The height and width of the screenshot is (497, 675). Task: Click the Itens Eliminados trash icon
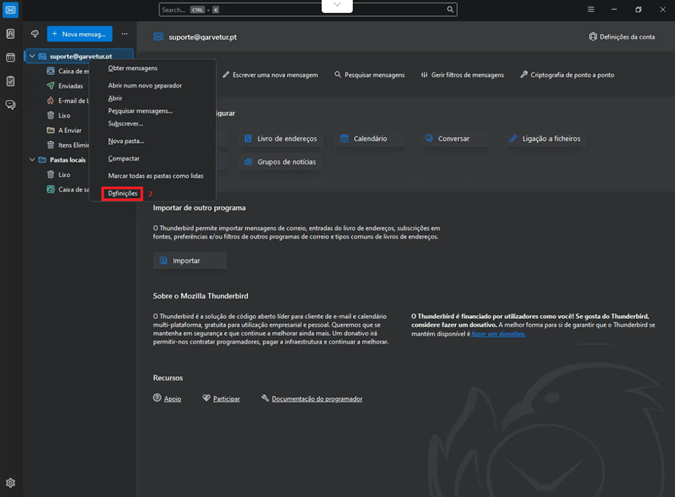coord(51,145)
